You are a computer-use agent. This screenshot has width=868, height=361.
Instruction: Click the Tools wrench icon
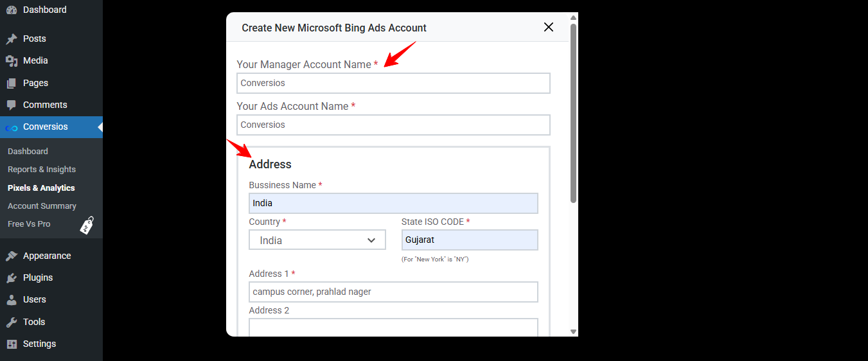[x=12, y=322]
